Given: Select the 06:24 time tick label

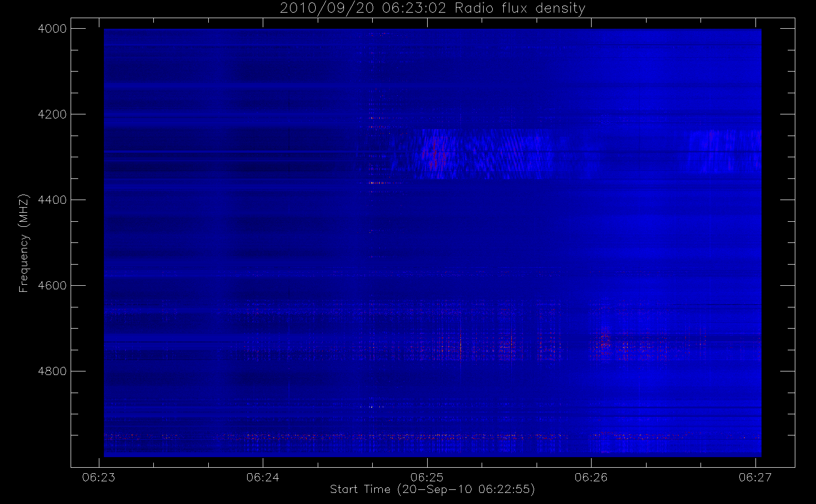Looking at the screenshot, I should coord(263,477).
